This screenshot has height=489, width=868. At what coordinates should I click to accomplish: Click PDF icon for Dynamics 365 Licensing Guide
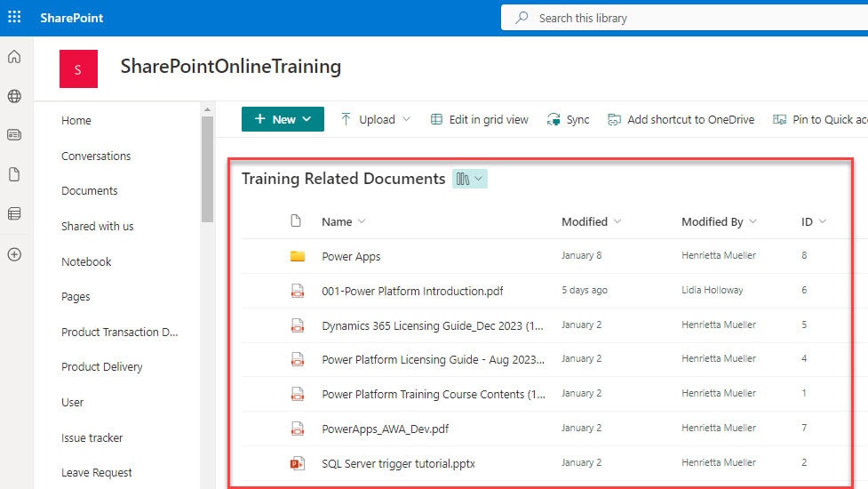tap(298, 325)
